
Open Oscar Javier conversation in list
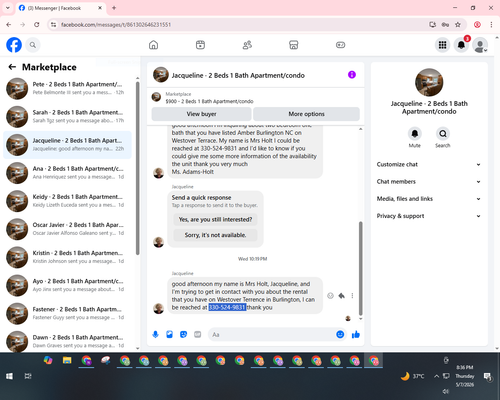(x=67, y=229)
